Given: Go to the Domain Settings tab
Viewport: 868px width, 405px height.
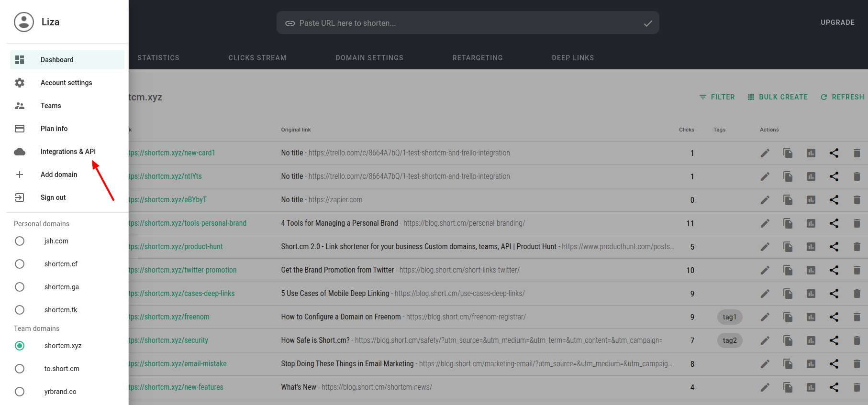Looking at the screenshot, I should [369, 58].
